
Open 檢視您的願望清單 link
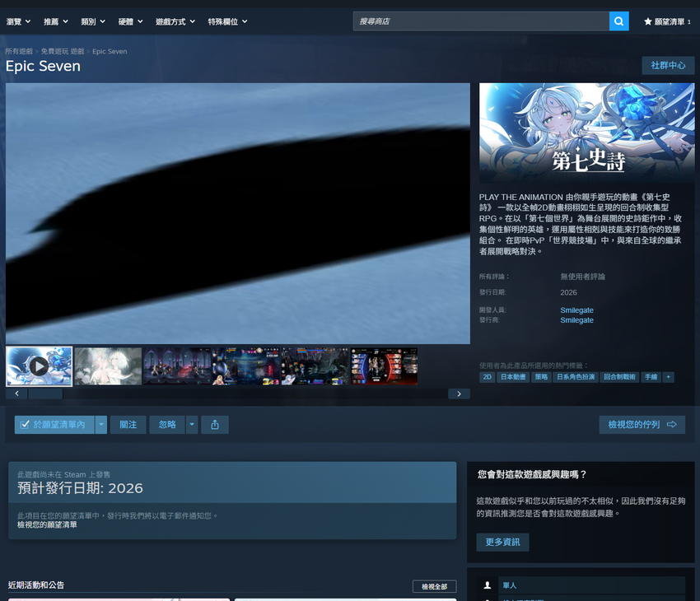tap(47, 524)
